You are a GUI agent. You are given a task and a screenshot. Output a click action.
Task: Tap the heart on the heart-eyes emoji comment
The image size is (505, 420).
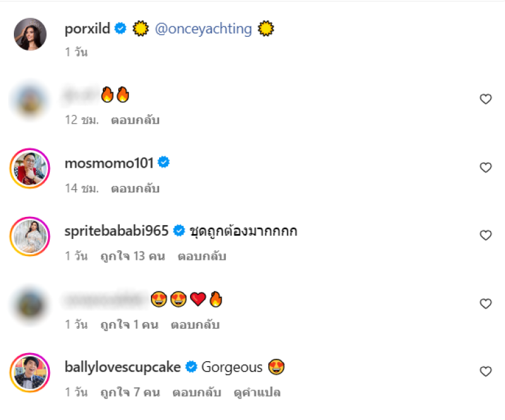click(x=485, y=303)
